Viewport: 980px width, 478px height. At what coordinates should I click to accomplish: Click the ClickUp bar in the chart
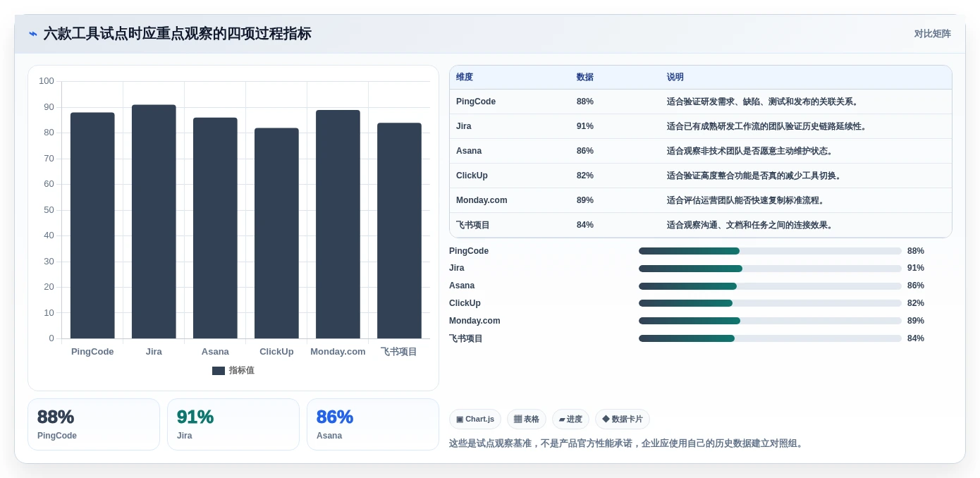point(276,233)
